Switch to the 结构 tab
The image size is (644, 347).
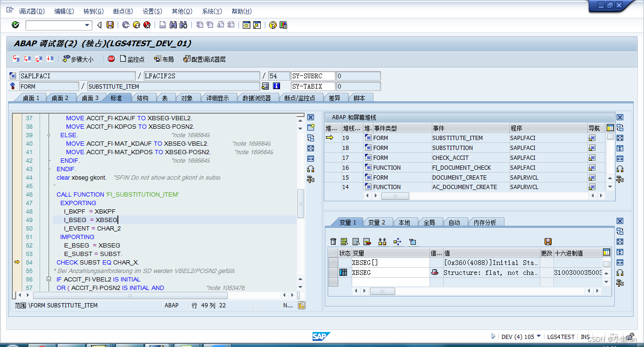pos(143,98)
